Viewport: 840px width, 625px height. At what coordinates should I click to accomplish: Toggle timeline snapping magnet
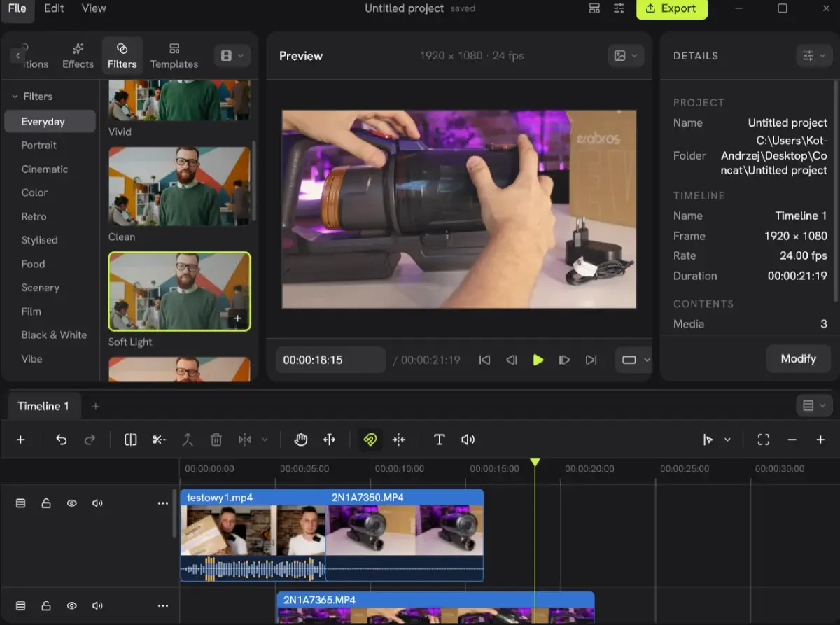tap(370, 440)
